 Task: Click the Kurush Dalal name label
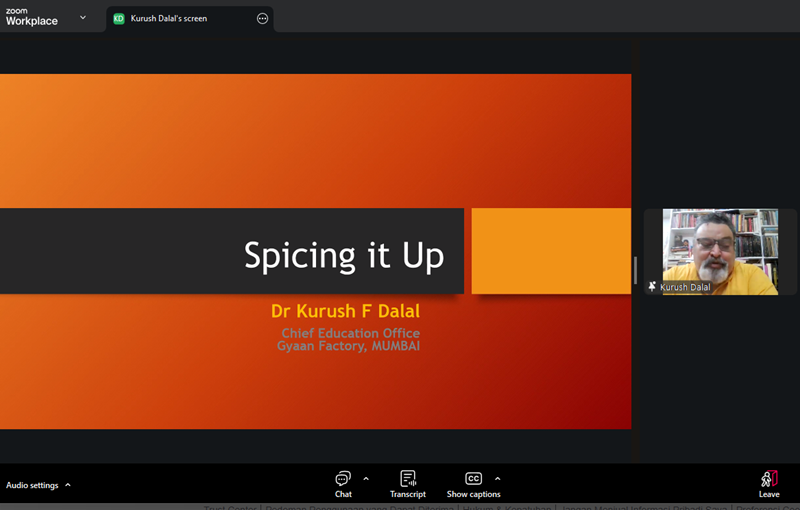click(x=685, y=287)
